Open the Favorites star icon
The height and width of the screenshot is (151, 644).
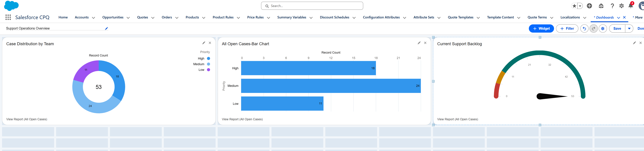coord(574,6)
